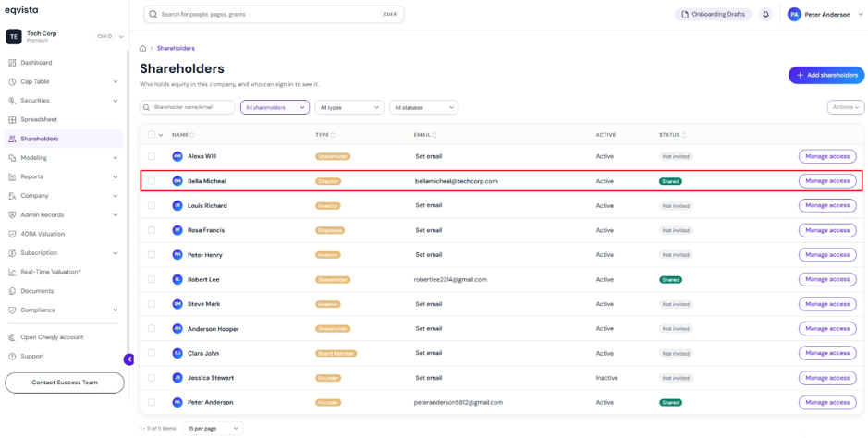Click the Dashboard icon in sidebar
Image resolution: width=868 pixels, height=438 pixels.
[x=12, y=63]
